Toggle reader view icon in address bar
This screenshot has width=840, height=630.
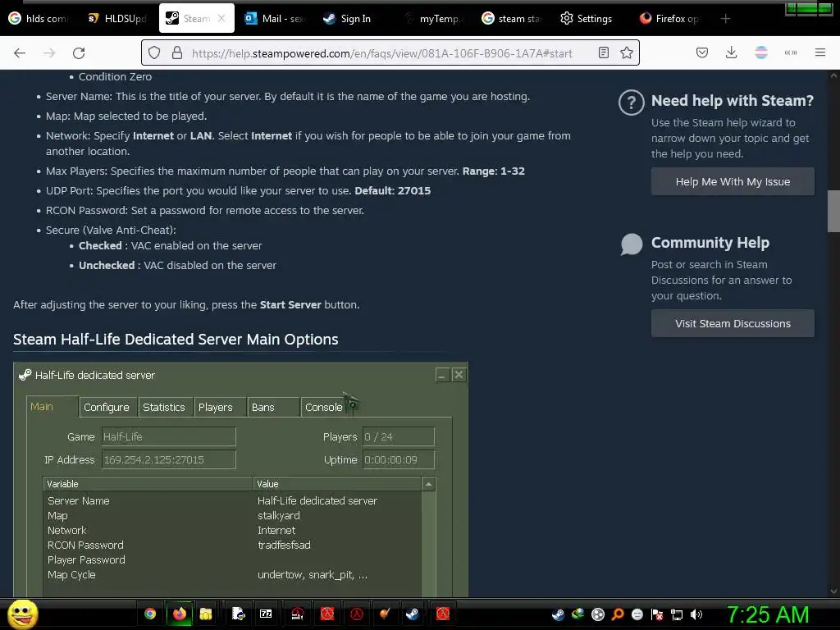point(604,52)
